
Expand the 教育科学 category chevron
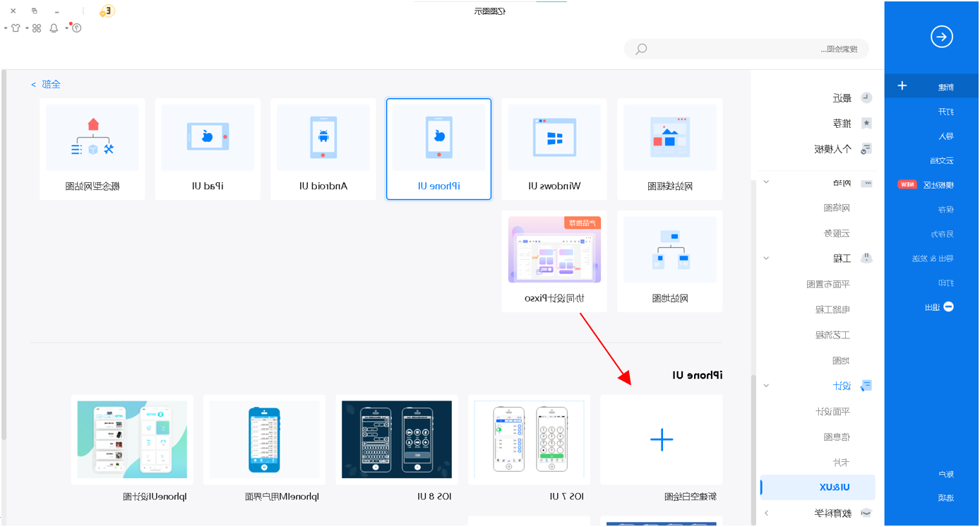point(766,514)
